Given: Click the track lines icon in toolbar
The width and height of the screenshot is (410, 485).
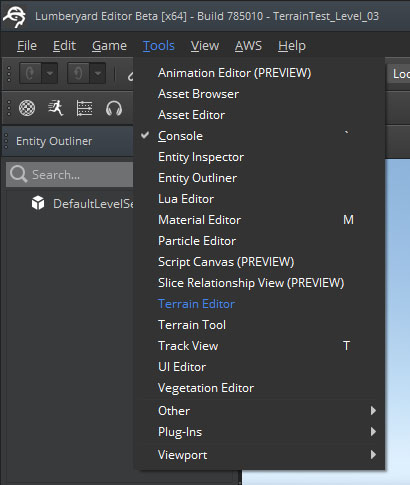Looking at the screenshot, I should pos(84,108).
